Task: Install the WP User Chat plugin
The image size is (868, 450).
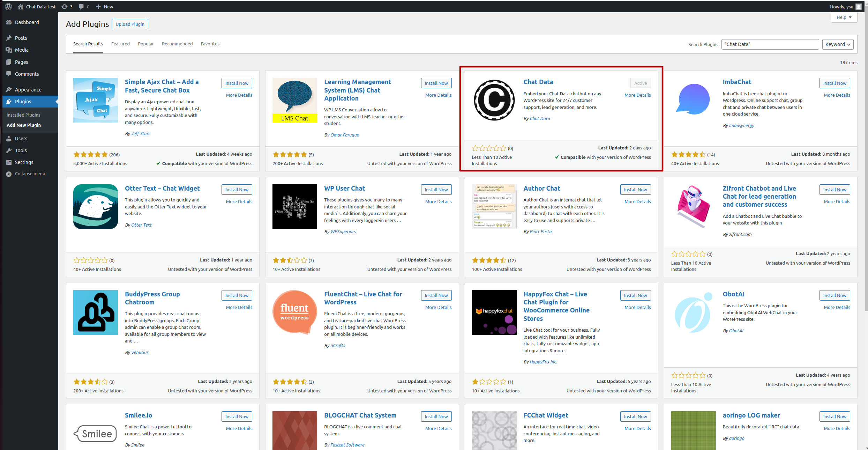Action: coord(436,190)
